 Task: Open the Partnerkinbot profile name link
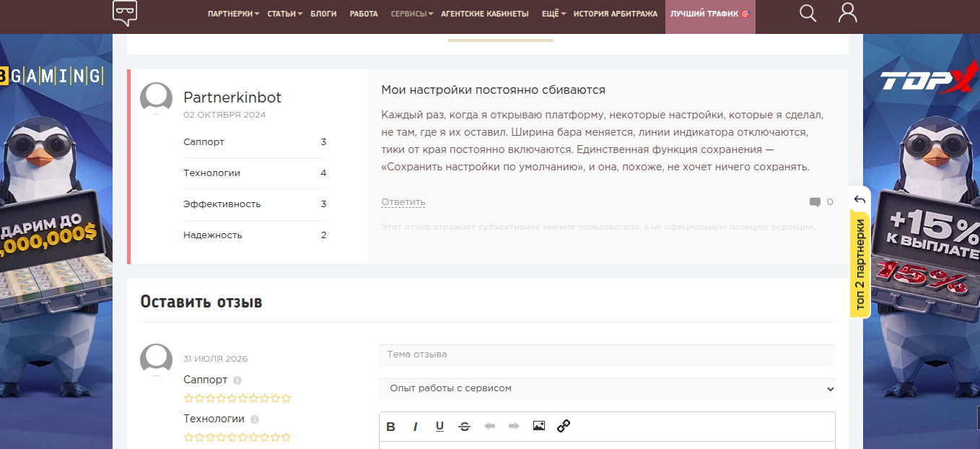click(232, 97)
